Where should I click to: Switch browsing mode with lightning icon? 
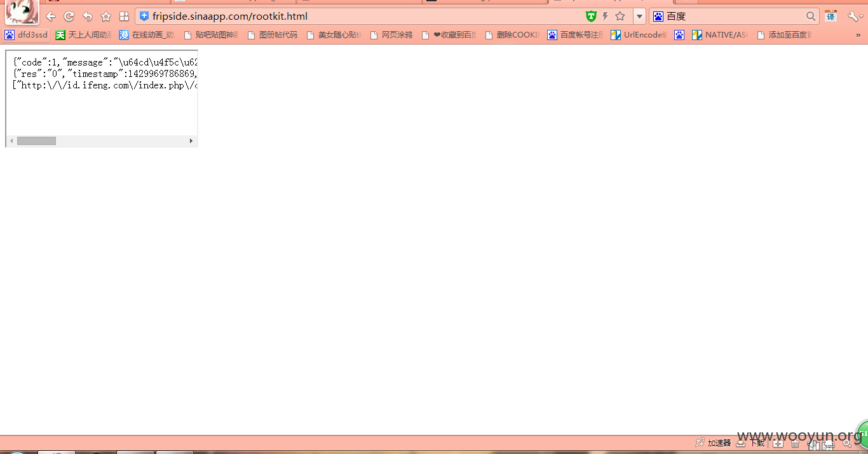(x=606, y=16)
